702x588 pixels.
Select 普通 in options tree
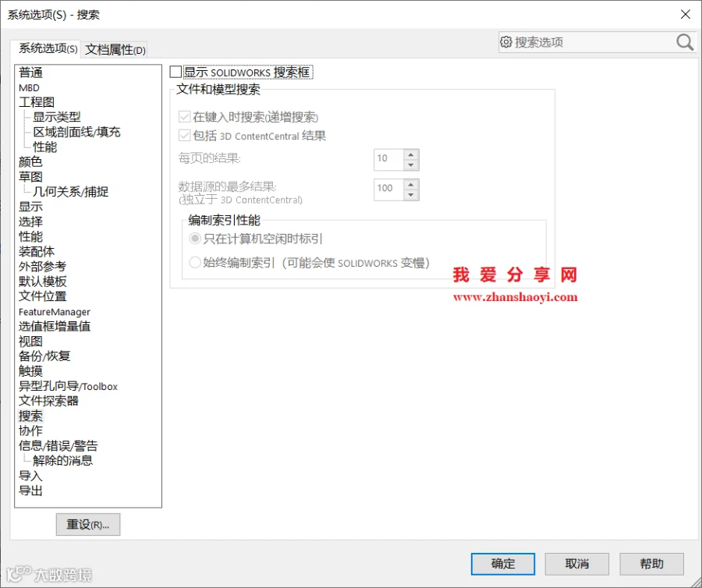click(x=30, y=73)
